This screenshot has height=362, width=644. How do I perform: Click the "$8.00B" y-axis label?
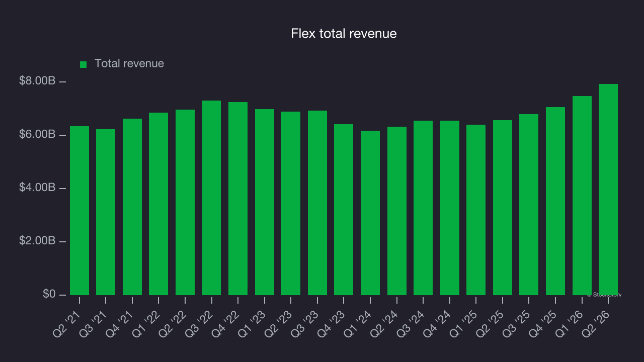[37, 81]
